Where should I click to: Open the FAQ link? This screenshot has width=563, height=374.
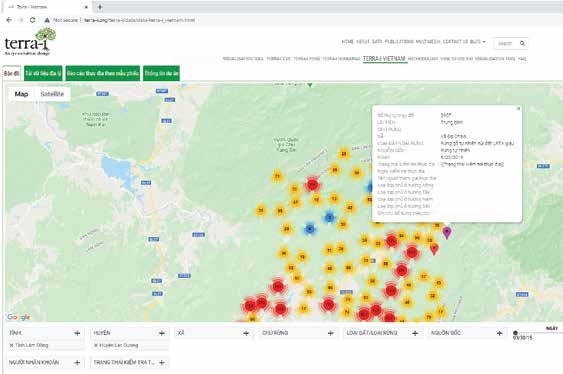tap(522, 59)
